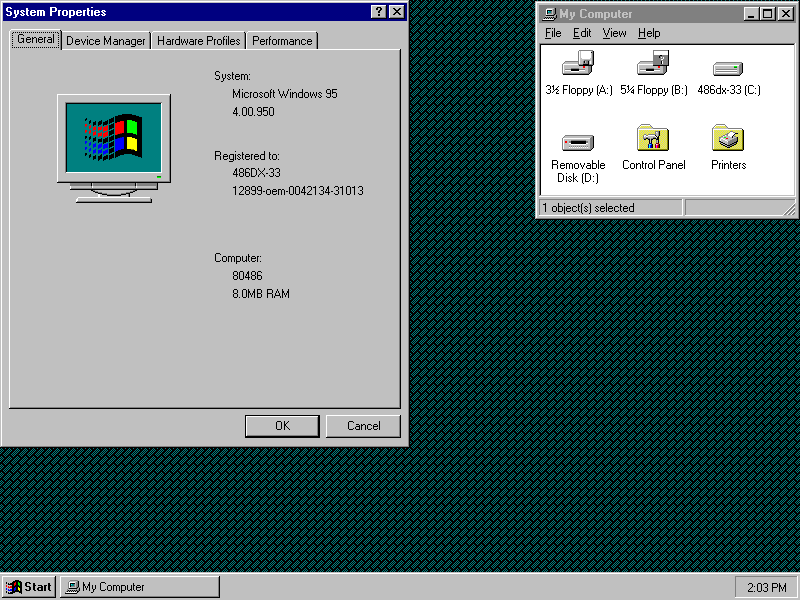The width and height of the screenshot is (800, 600).
Task: Click the Windows 95 monitor logo image
Action: coord(114,148)
